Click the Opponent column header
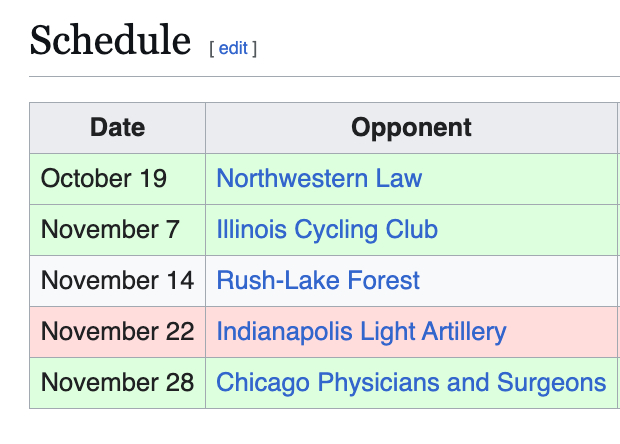This screenshot has width=620, height=444. pyautogui.click(x=411, y=128)
